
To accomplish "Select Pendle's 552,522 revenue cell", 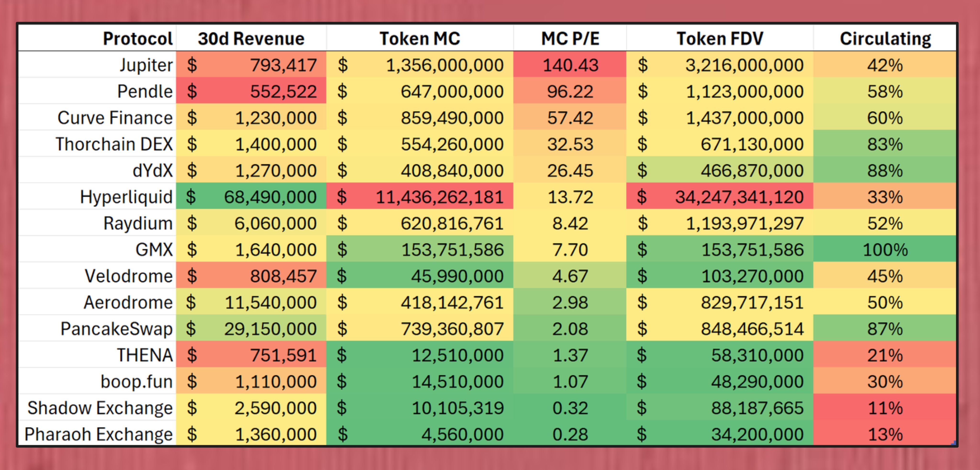I will click(x=251, y=91).
